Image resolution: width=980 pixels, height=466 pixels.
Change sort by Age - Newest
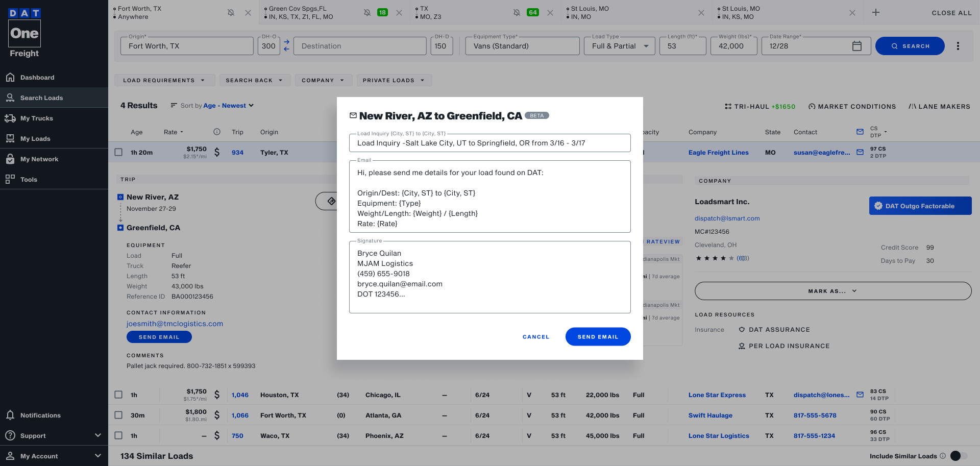pos(229,106)
